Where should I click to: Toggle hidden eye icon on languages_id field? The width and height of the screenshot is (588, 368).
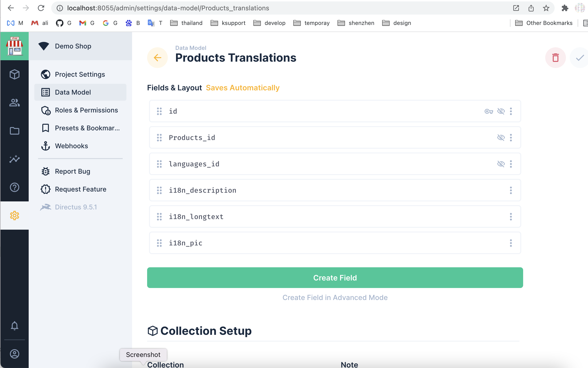[x=501, y=164]
